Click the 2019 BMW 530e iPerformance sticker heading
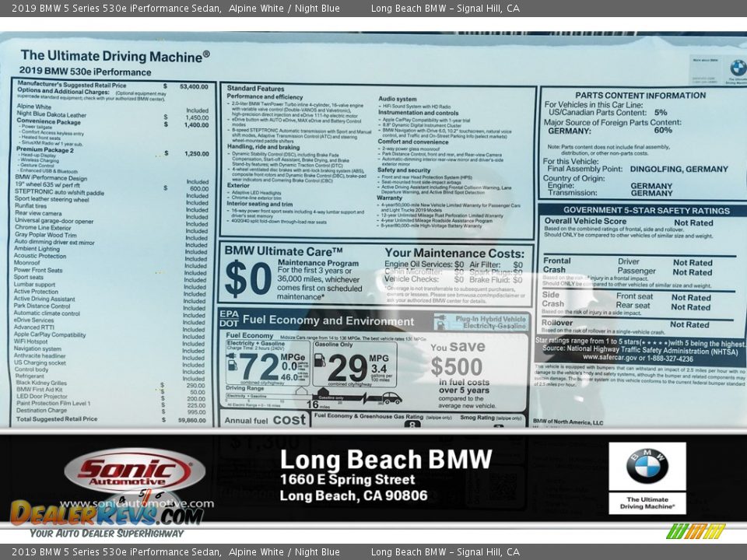Screen dimensions: 747x560 (x=85, y=72)
